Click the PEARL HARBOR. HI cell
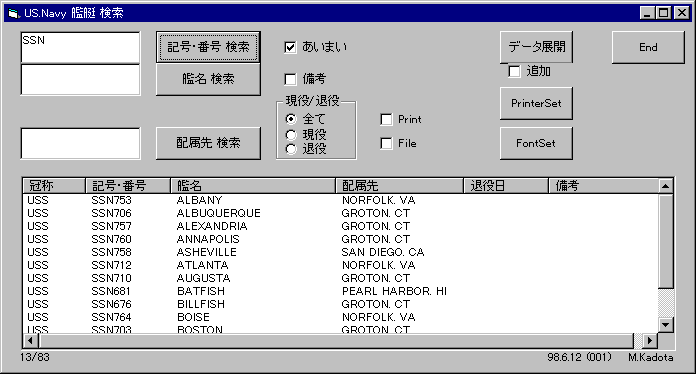The image size is (696, 374). (x=394, y=291)
